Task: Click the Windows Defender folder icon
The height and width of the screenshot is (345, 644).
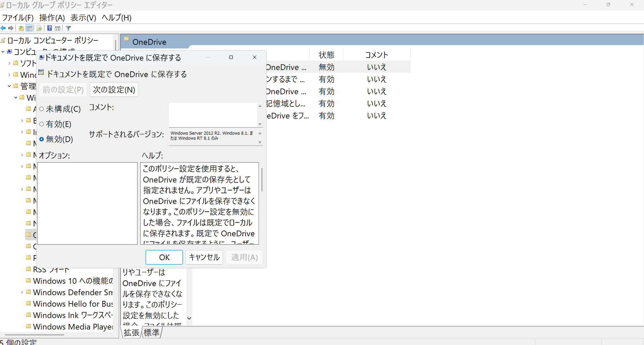Action: click(29, 292)
